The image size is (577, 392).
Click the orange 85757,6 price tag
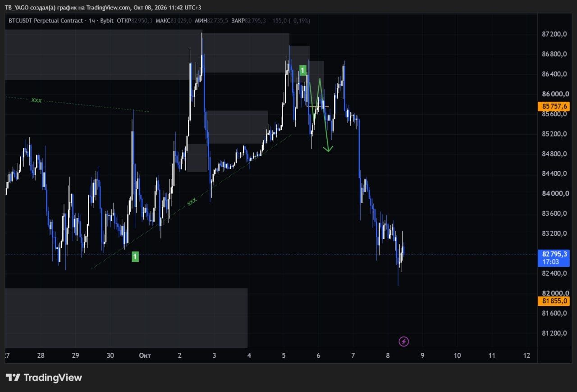(555, 107)
